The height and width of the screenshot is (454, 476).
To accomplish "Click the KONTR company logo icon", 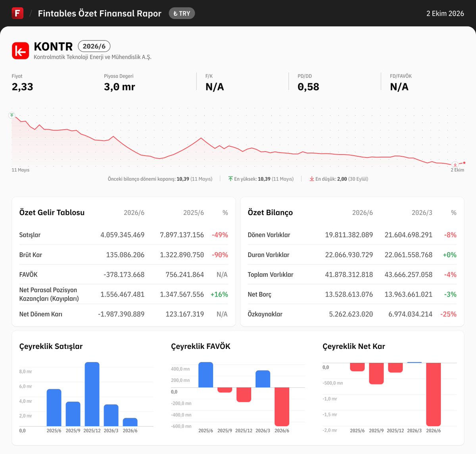I will point(20,51).
